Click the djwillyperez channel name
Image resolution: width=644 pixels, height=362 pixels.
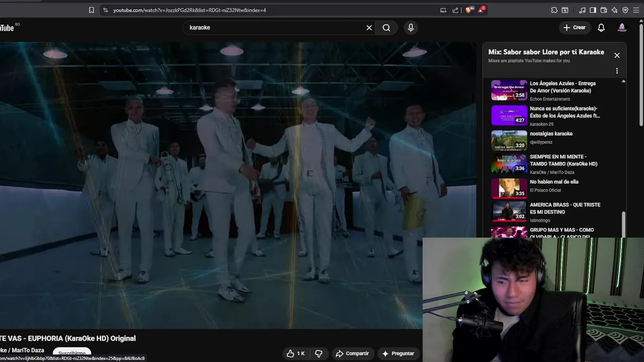coord(541,142)
